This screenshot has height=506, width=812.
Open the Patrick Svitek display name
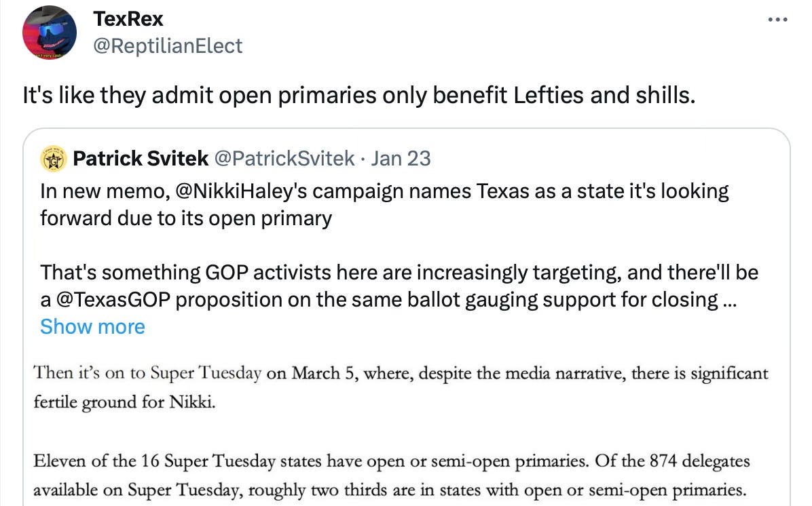point(141,158)
